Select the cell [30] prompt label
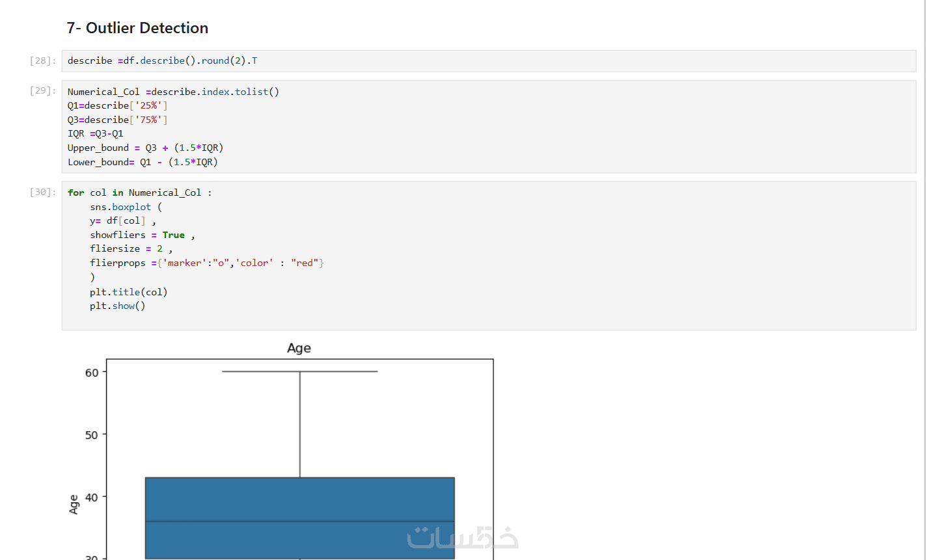 [x=43, y=192]
